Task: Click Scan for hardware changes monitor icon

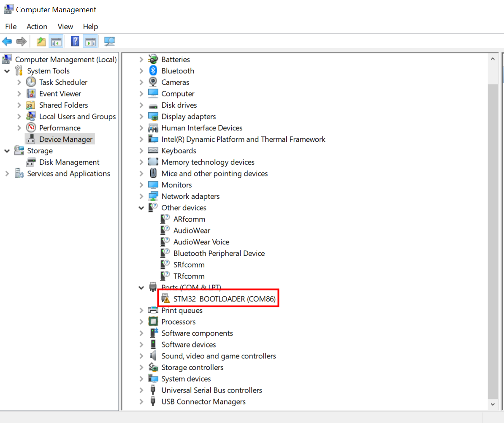Action: coord(109,41)
